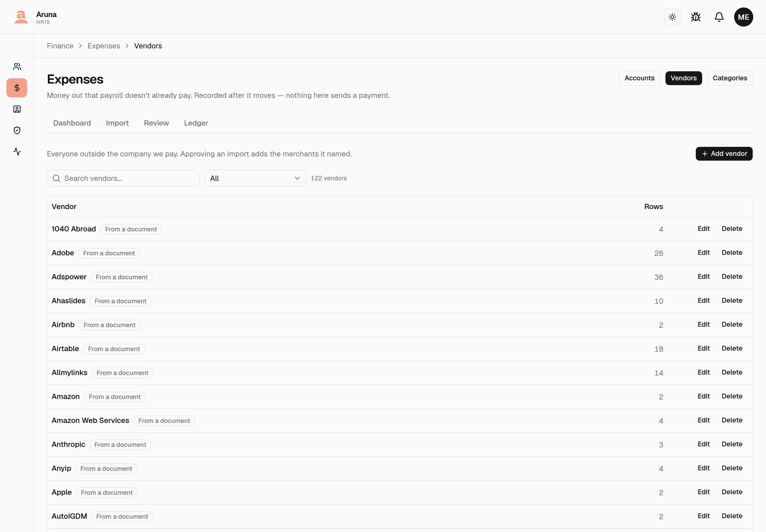766x532 pixels.
Task: Open the shield check sidebar icon
Action: point(17,130)
